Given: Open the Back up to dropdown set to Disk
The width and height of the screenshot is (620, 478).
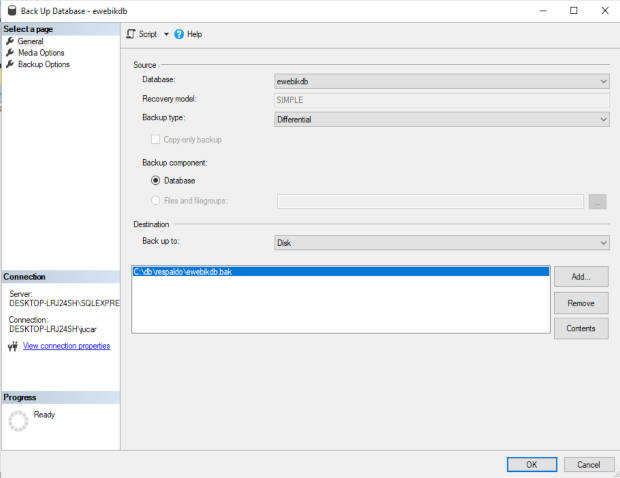Looking at the screenshot, I should point(441,242).
